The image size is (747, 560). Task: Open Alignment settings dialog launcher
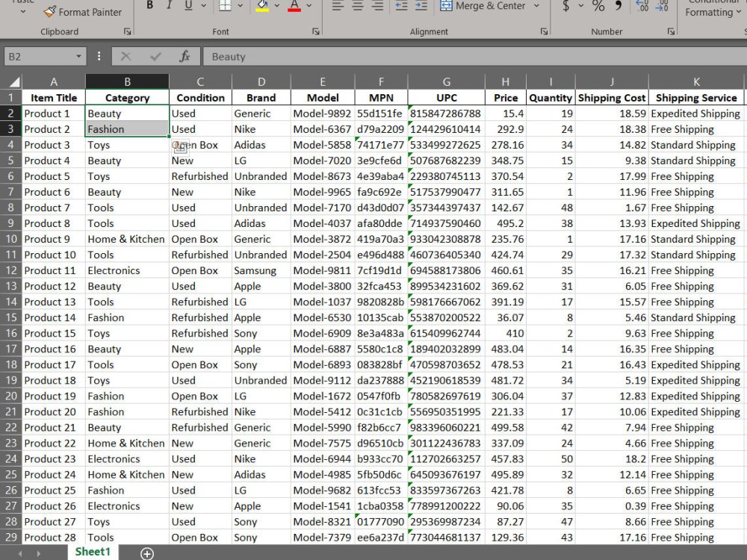point(544,31)
